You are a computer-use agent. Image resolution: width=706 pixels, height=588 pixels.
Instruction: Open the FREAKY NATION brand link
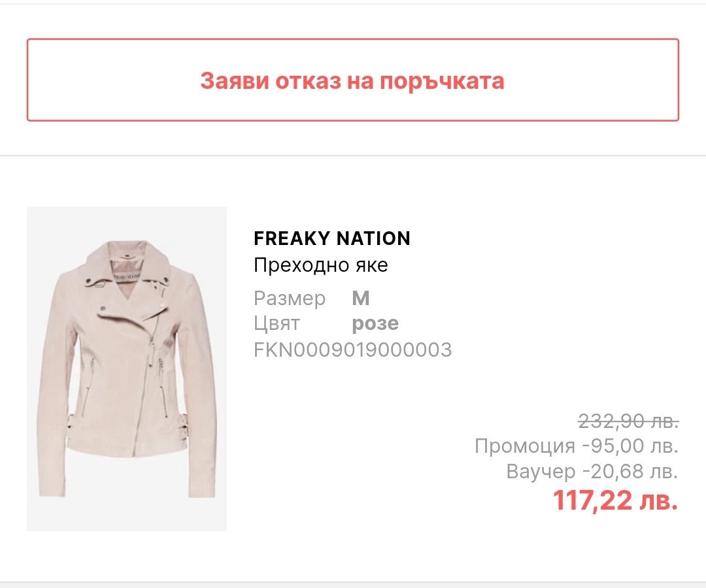(331, 238)
